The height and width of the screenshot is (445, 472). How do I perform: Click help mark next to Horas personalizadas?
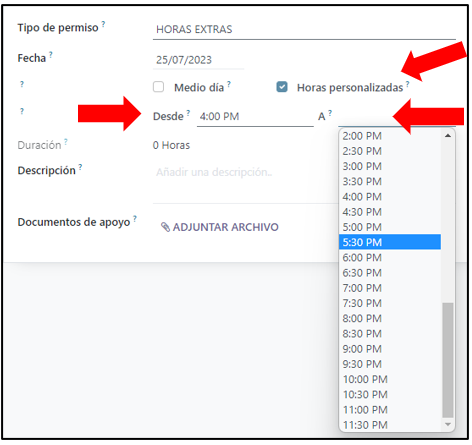pyautogui.click(x=407, y=84)
